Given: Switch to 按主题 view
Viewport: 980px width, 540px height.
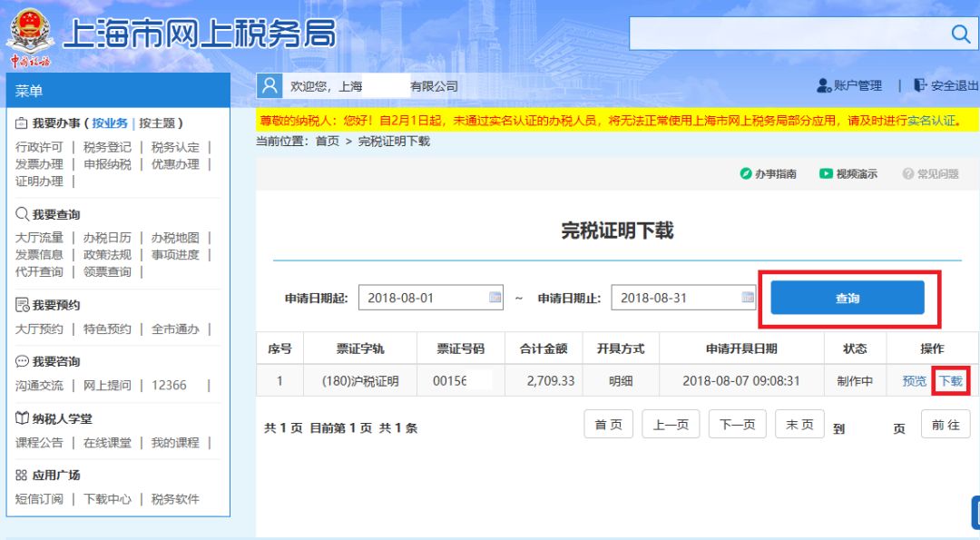Looking at the screenshot, I should tap(157, 123).
